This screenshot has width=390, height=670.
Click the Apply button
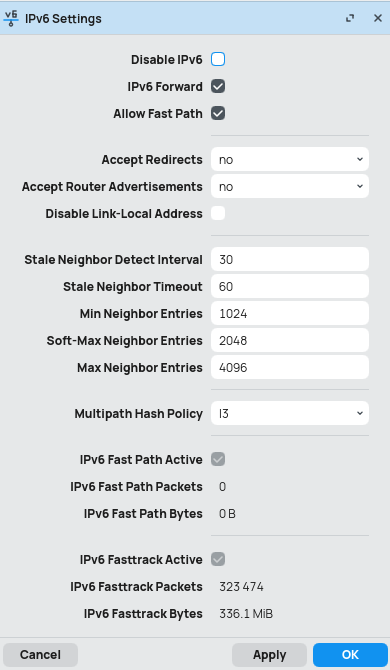pos(269,655)
